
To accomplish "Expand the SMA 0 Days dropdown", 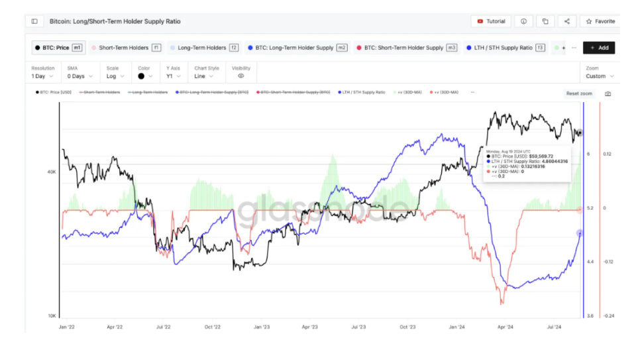I will [x=79, y=76].
